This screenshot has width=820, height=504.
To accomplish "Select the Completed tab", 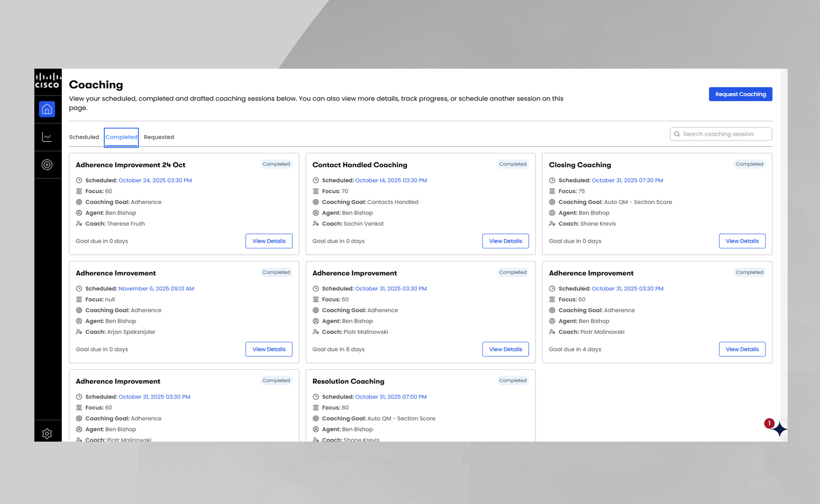I will click(x=121, y=137).
